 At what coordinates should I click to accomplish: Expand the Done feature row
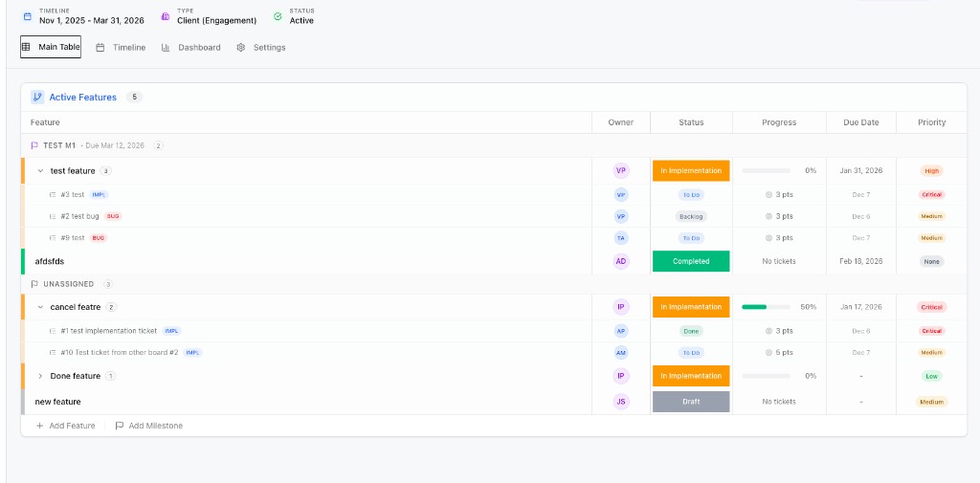tap(40, 376)
